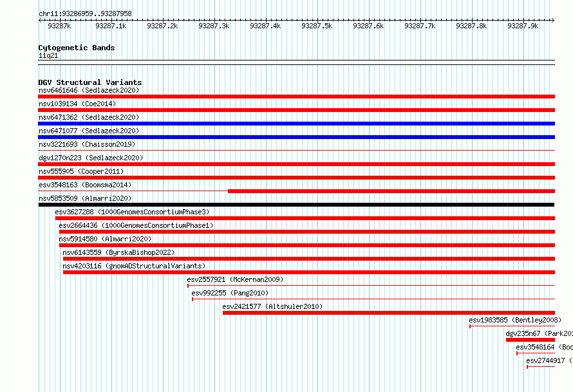Open nsv6143559 (ByrskaBishop2022) label
This screenshot has height=392, width=573.
[118, 252]
